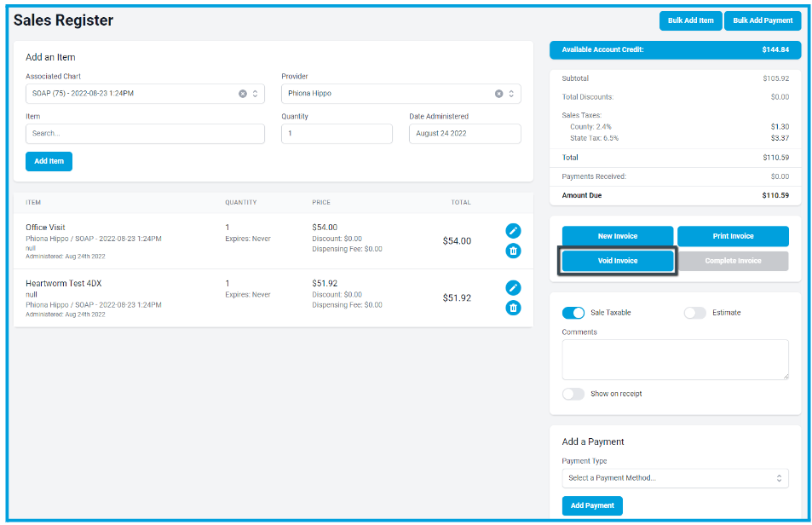Click the Subtotal $105.92 value
Viewport: 812px width, 525px height.
pyautogui.click(x=775, y=78)
